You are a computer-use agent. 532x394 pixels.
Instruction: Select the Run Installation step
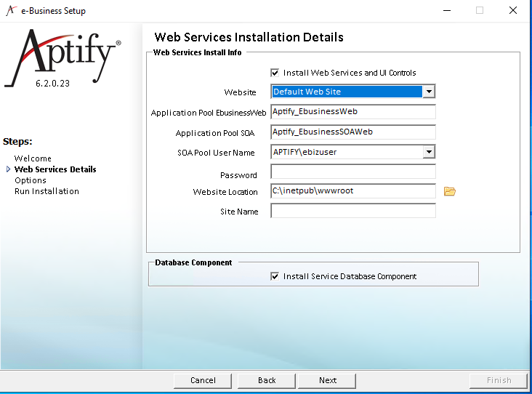(47, 191)
